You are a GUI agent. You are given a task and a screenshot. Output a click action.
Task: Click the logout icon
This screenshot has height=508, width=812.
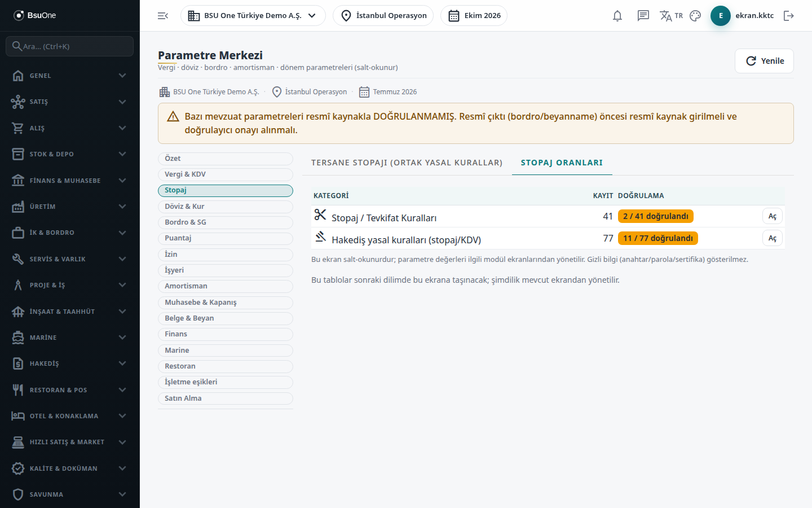(789, 16)
